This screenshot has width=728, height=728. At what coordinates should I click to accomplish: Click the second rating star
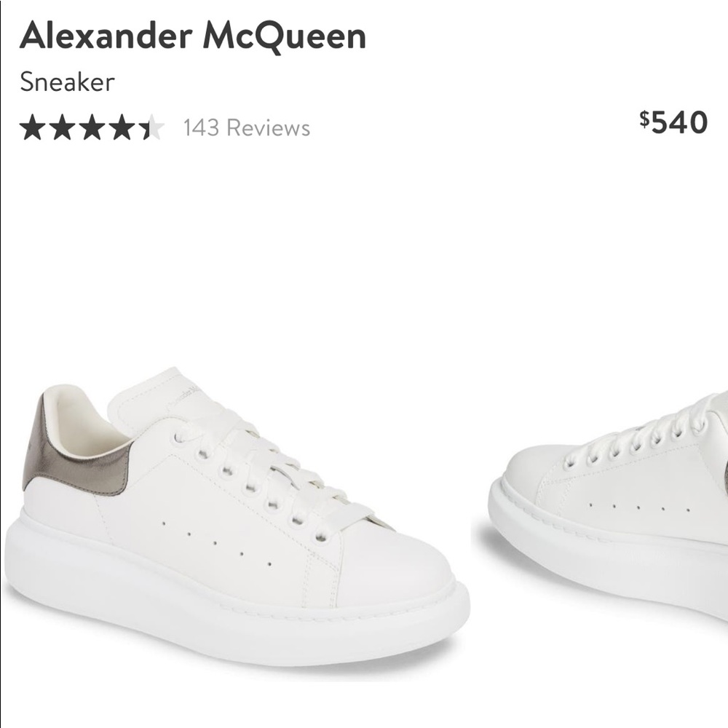click(62, 127)
